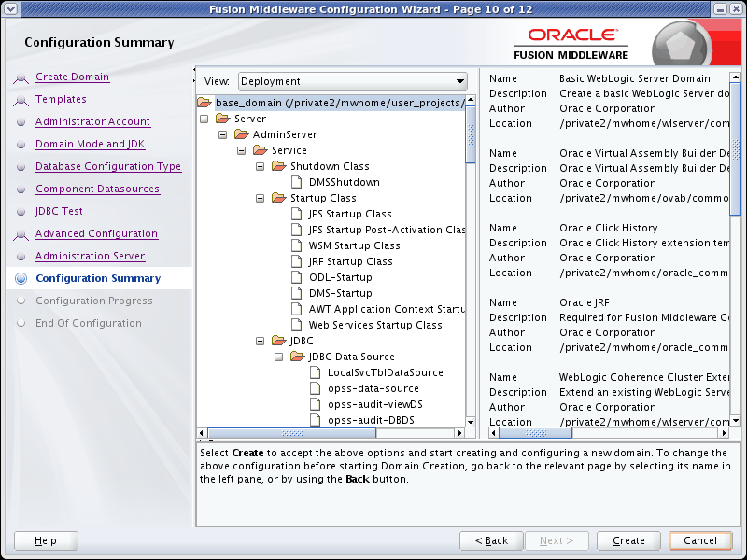Click the opss-audit-viewDS file icon

[315, 404]
